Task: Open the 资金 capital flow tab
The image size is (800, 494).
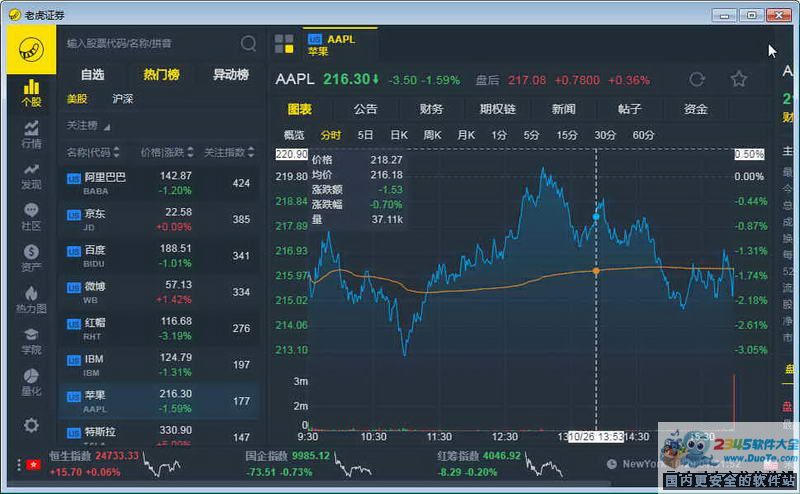Action: (x=695, y=109)
